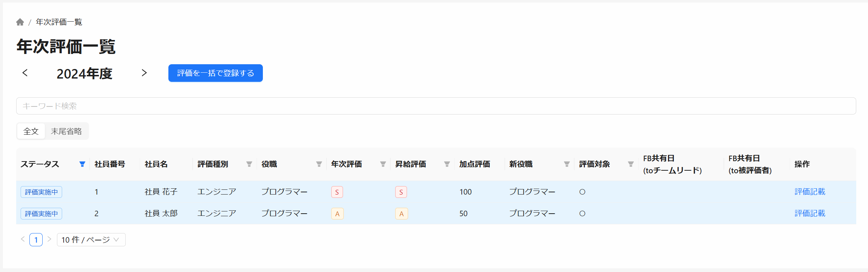Focus the キーワード検索 search field
The height and width of the screenshot is (272, 868).
point(436,106)
